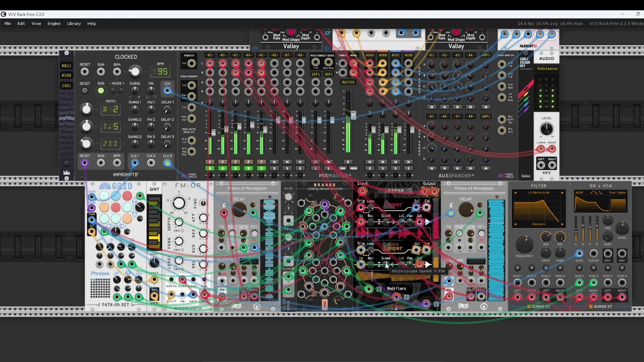The image size is (644, 362).
Task: Solo the AUXC return on AuxSpander
Action: (395, 168)
